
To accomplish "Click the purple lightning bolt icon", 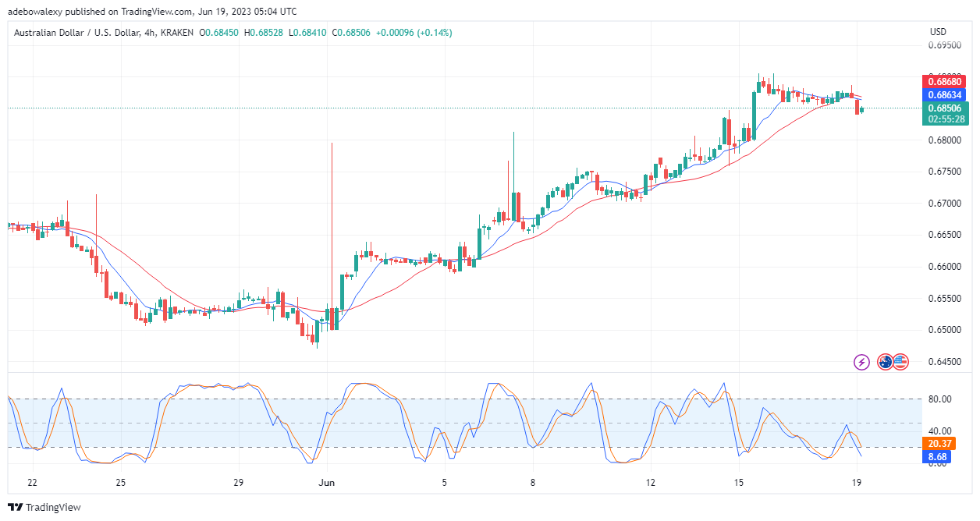I will (x=861, y=362).
